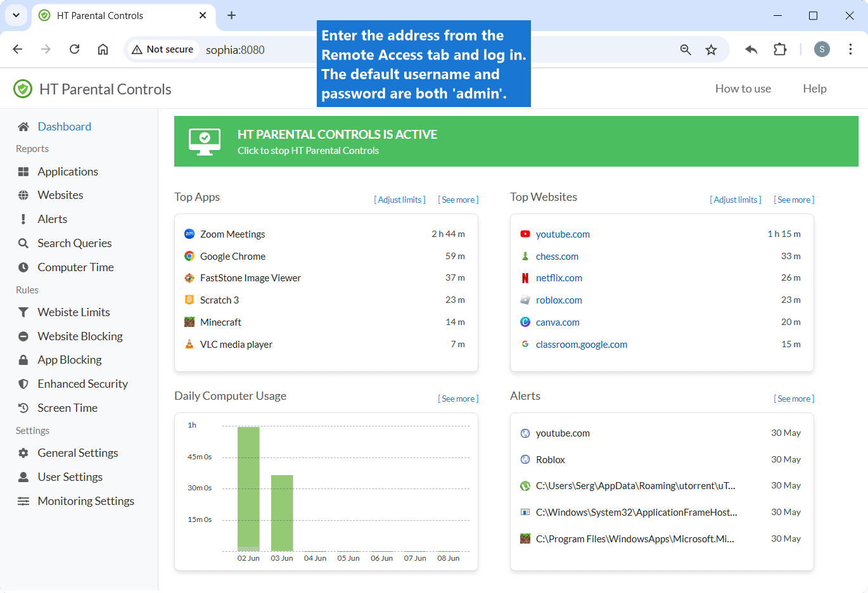868x593 pixels.
Task: Click See more for Top Websites
Action: 794,200
